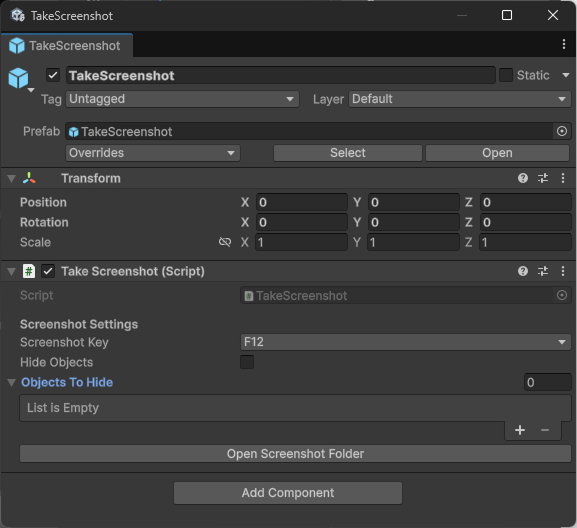The image size is (577, 528).
Task: Click the Hide Objects label
Action: 57,362
